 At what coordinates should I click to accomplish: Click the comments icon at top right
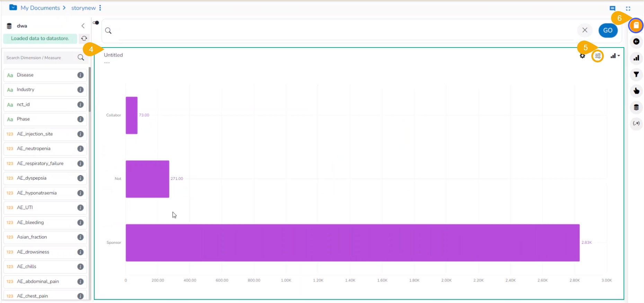coord(612,8)
